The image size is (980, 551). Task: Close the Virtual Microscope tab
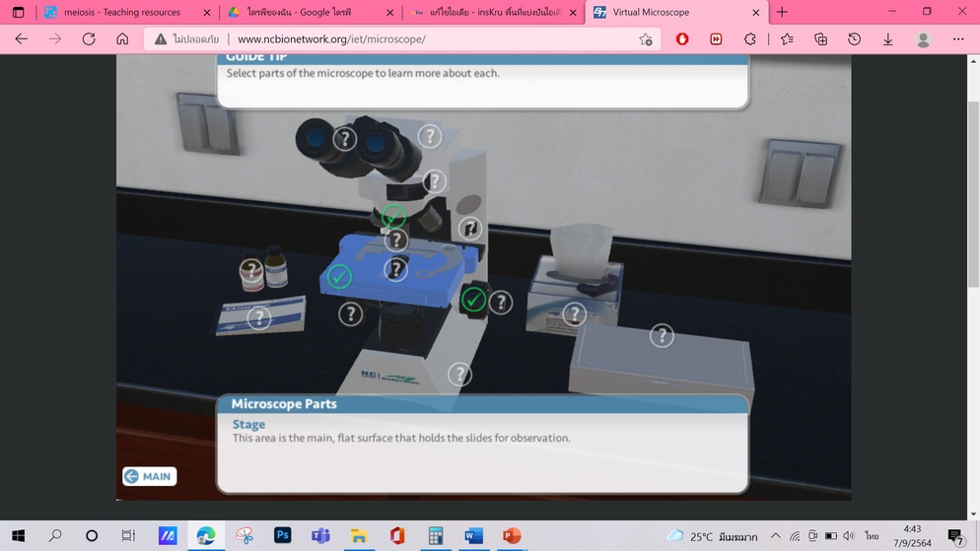point(755,12)
